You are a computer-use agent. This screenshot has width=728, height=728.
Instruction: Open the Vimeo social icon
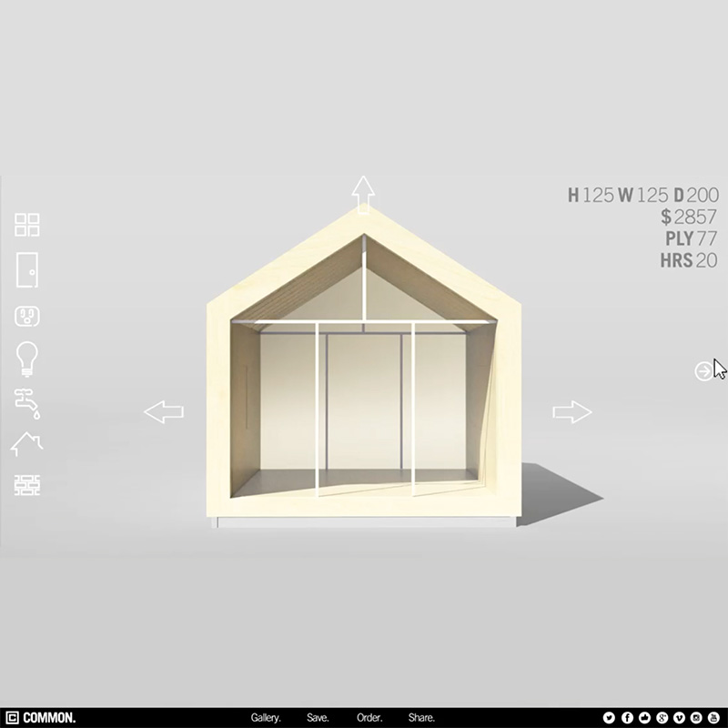coord(679,718)
